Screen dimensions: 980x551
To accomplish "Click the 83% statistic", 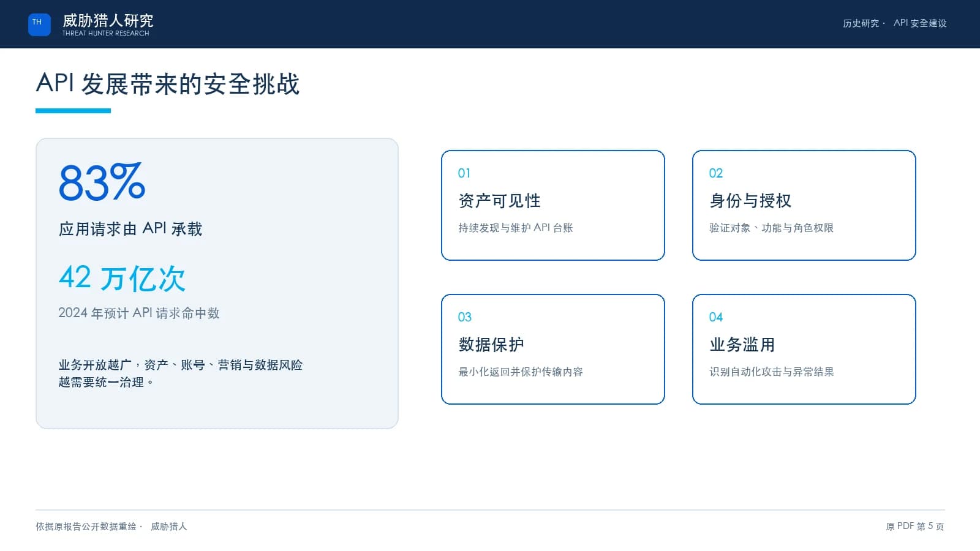I will (102, 182).
